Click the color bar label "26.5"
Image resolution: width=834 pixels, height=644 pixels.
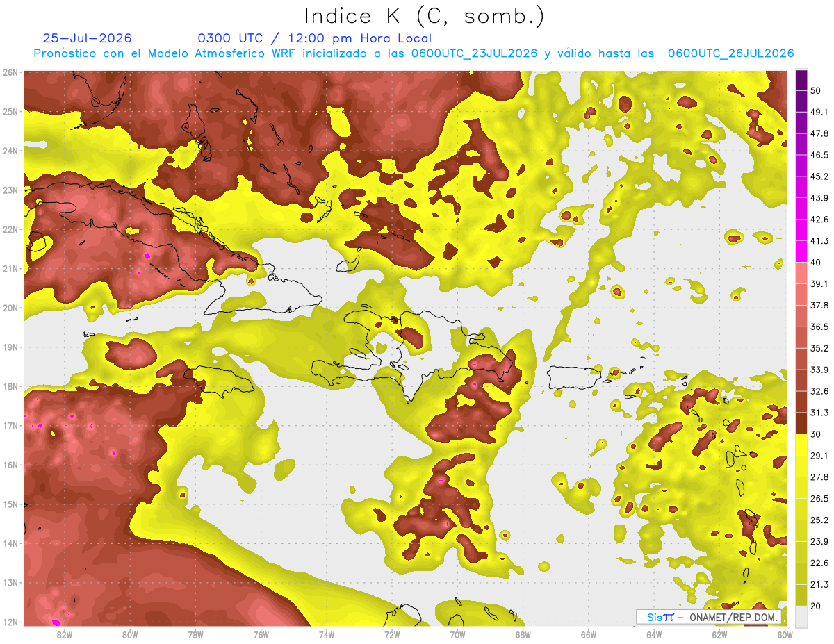[819, 499]
